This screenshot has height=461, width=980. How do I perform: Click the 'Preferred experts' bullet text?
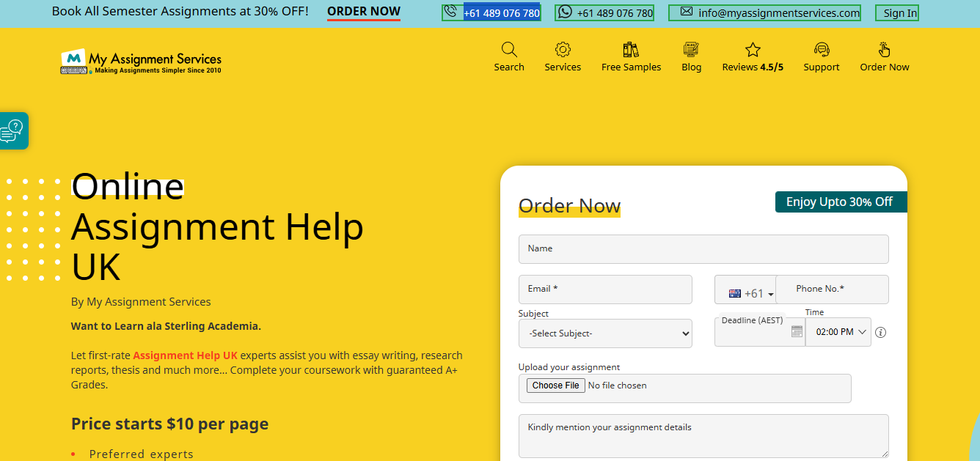pyautogui.click(x=142, y=454)
